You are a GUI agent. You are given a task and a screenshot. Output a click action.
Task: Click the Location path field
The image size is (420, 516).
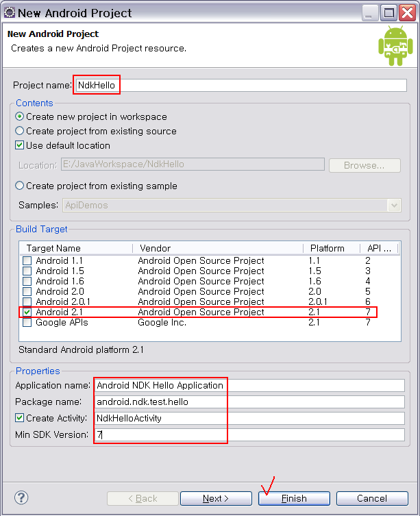(x=193, y=164)
